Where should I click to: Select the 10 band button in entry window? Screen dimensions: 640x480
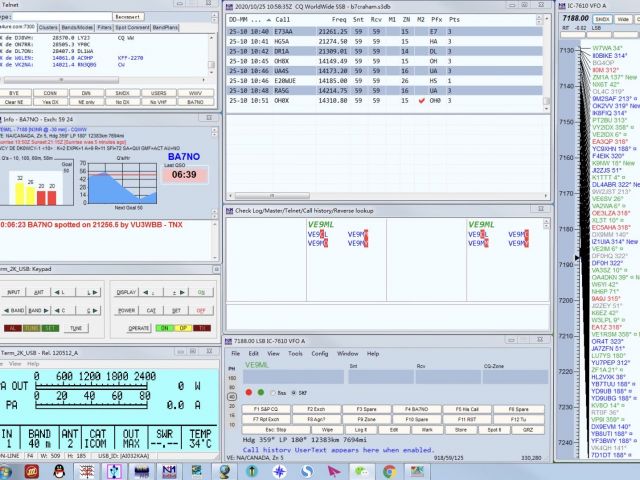tap(232, 425)
